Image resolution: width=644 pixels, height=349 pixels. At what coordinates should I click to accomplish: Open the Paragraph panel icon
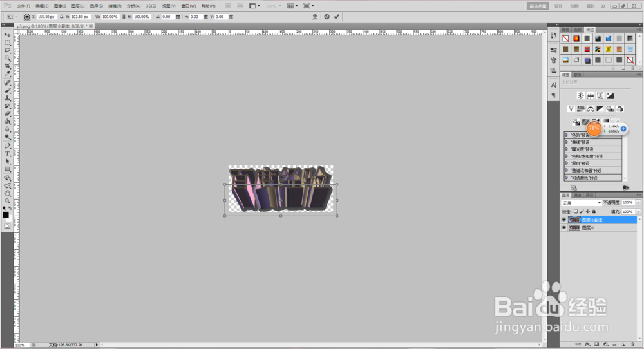pyautogui.click(x=554, y=95)
